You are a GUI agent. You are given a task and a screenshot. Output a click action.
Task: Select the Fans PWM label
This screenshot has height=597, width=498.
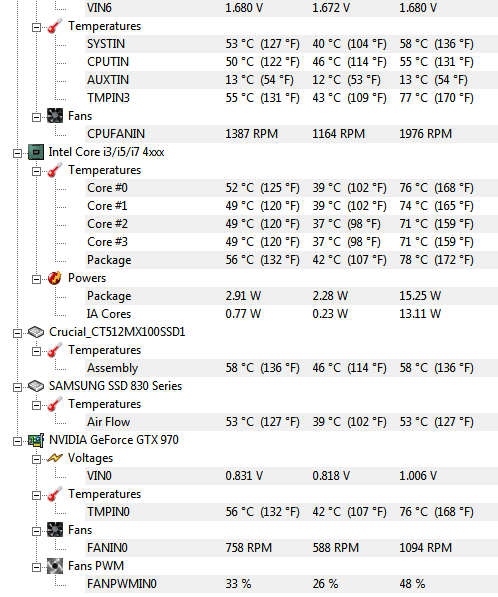point(96,566)
